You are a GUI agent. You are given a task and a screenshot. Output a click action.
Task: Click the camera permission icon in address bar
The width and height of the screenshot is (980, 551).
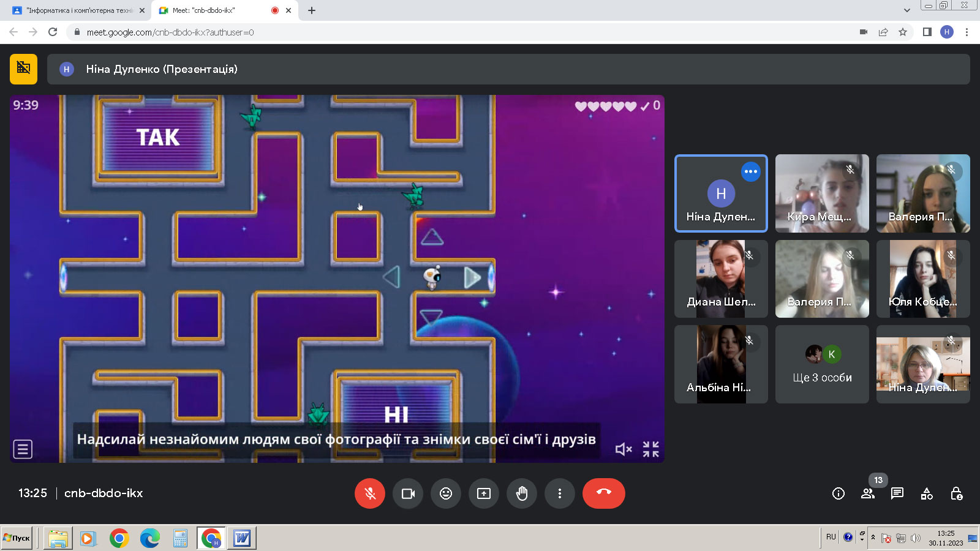pyautogui.click(x=864, y=32)
